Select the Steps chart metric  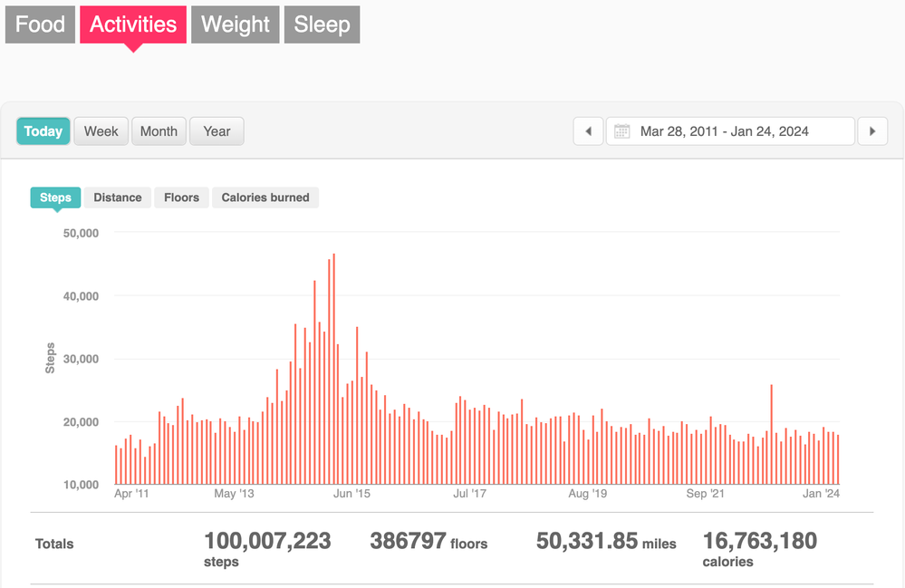56,198
